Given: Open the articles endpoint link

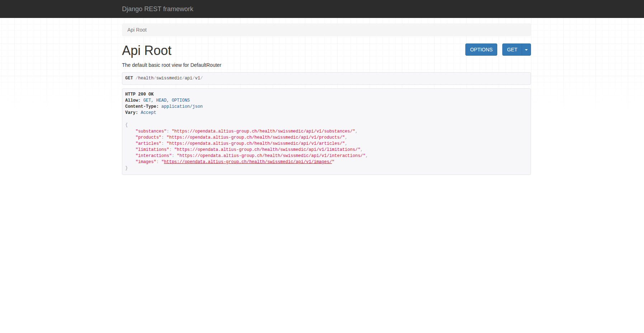Looking at the screenshot, I should coord(257,143).
